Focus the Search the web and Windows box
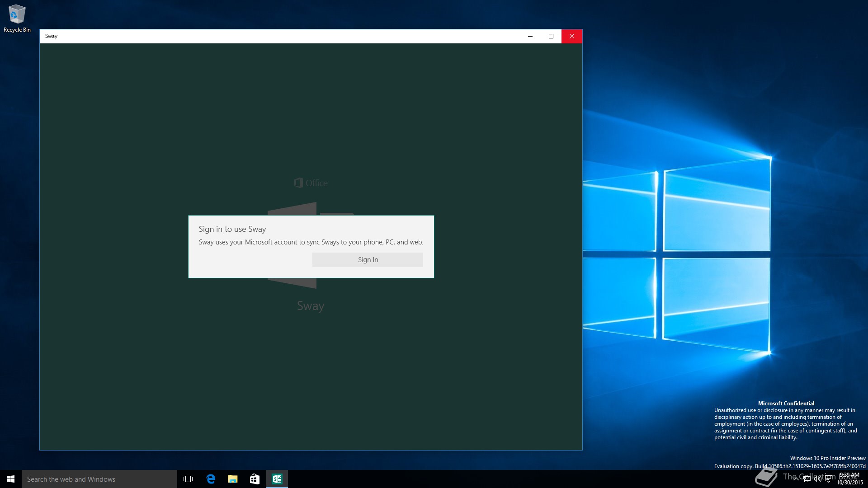This screenshot has width=868, height=488. (x=99, y=479)
